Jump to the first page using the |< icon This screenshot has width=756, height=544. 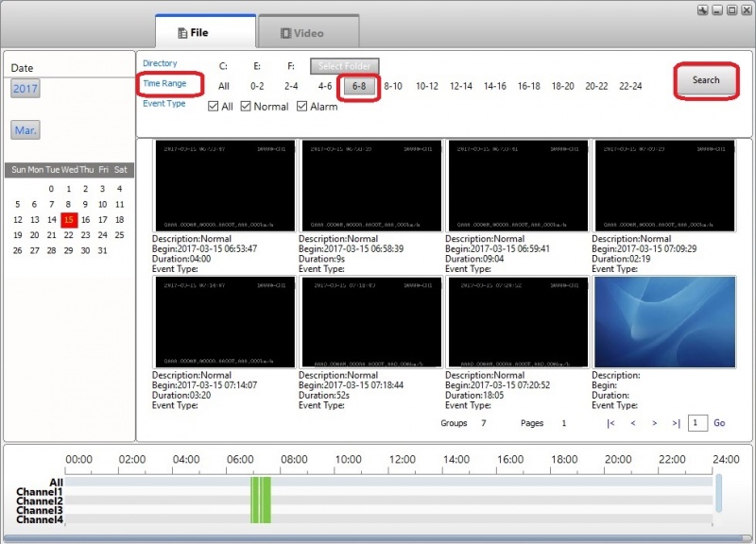coord(611,424)
